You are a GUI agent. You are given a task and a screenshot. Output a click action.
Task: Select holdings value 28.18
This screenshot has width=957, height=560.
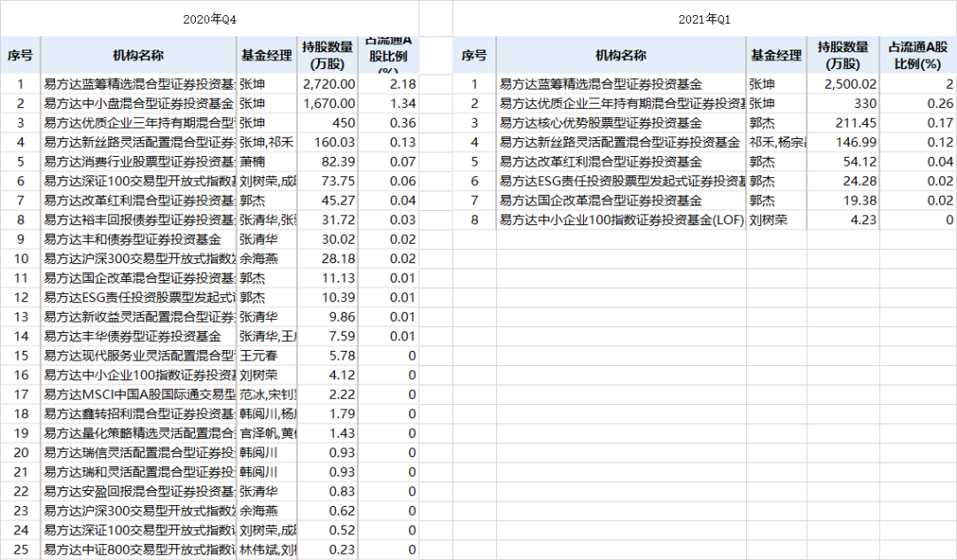pyautogui.click(x=328, y=260)
